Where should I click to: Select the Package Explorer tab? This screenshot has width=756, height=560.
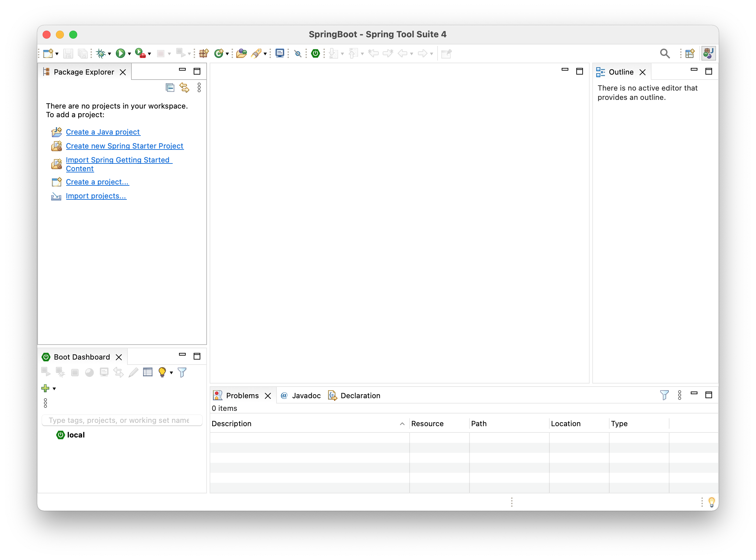pos(84,72)
